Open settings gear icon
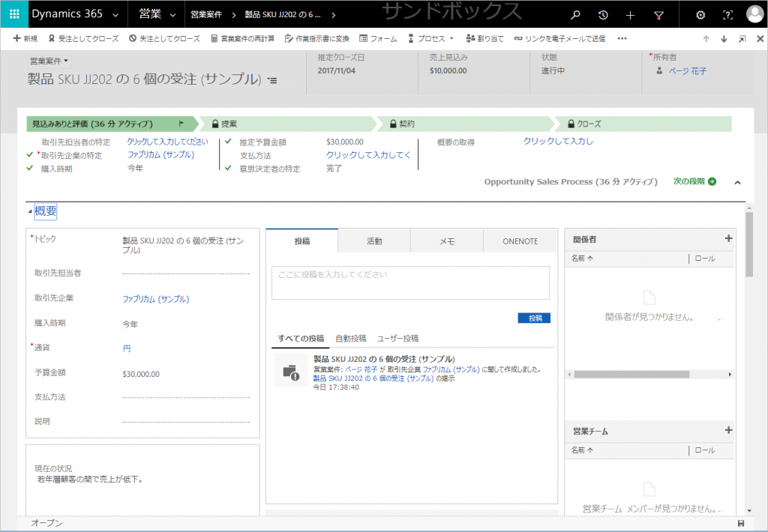Screen dimensions: 768x532 700,15
